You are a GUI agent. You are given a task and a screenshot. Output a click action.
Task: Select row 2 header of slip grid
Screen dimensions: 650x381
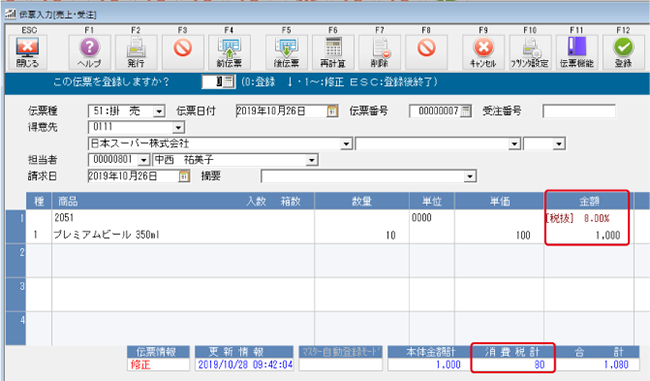point(16,260)
